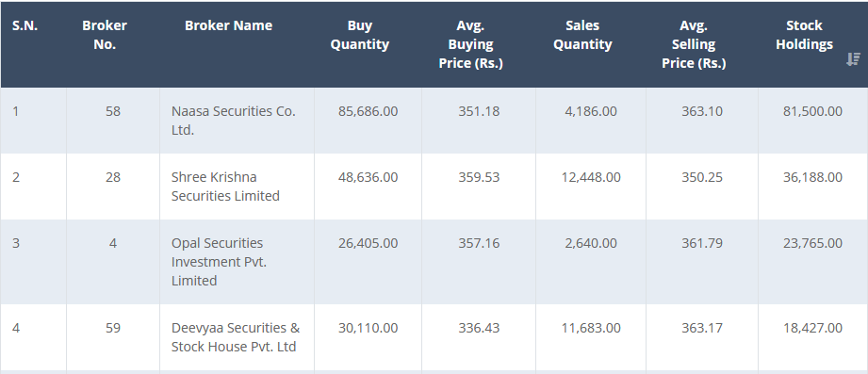This screenshot has width=868, height=374.
Task: Click broker number 58 cell
Action: [113, 111]
